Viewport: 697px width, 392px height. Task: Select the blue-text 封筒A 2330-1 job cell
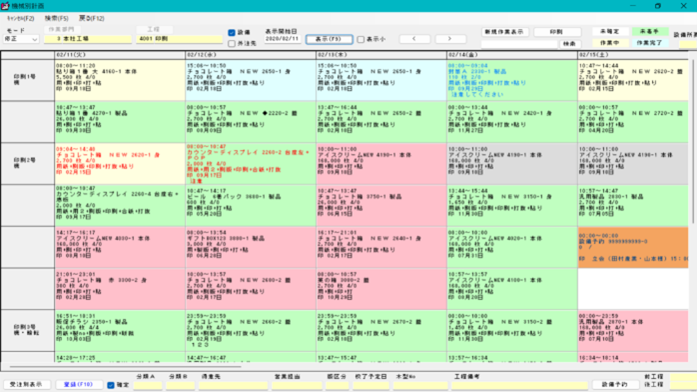point(512,80)
